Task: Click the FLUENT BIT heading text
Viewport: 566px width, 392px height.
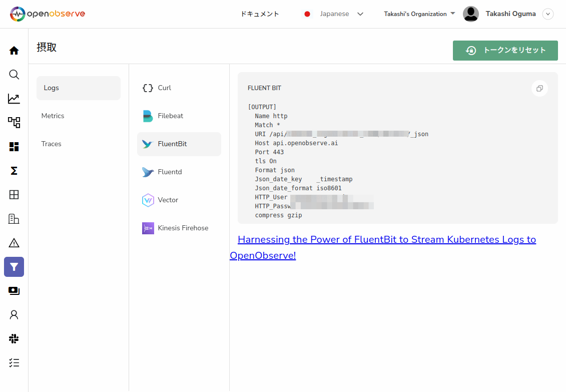Action: coord(264,88)
